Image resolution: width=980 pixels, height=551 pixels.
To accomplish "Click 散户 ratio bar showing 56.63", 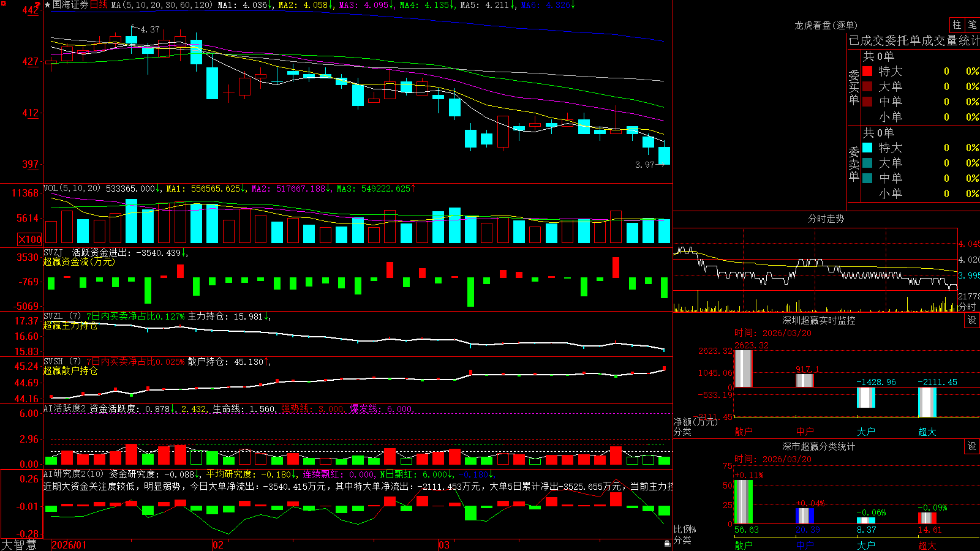I will (743, 502).
